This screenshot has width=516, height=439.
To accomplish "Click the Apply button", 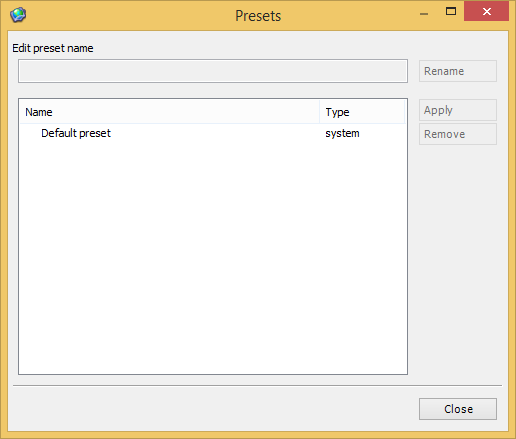I will click(x=458, y=110).
